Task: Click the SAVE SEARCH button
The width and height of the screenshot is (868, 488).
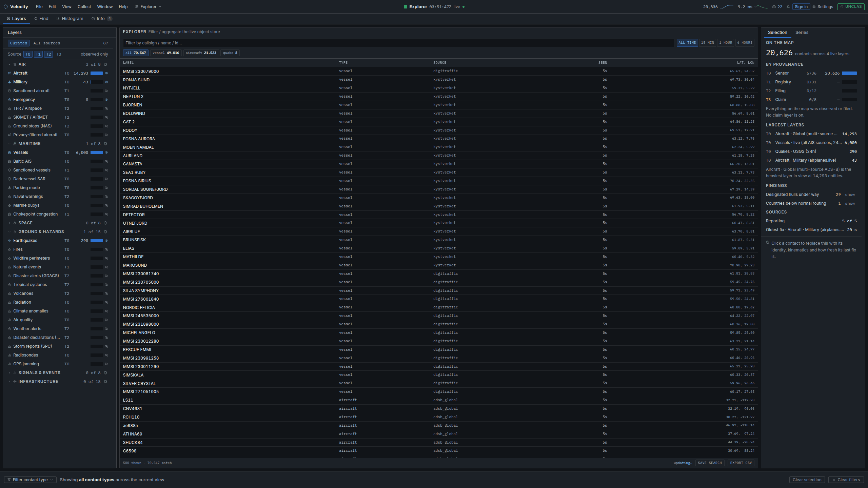Action: tap(710, 463)
